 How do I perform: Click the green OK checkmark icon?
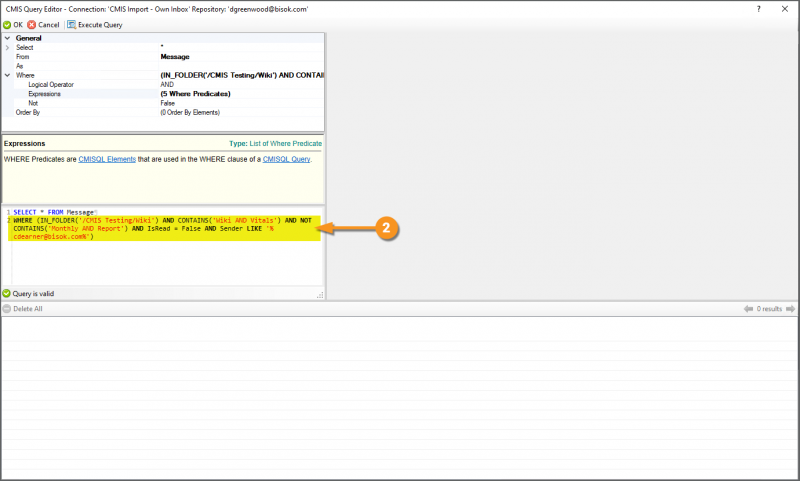tap(7, 24)
